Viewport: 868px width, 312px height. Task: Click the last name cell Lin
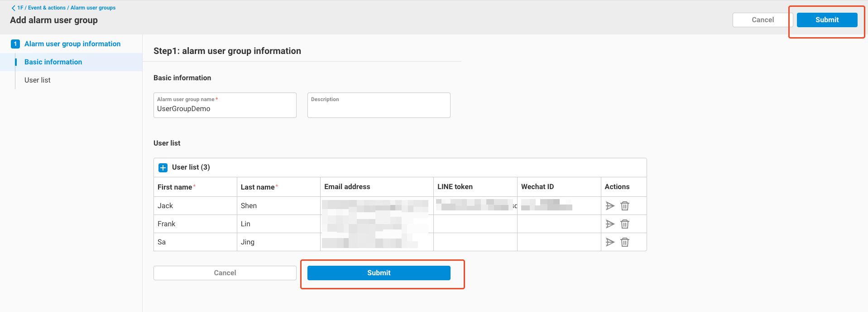click(245, 224)
